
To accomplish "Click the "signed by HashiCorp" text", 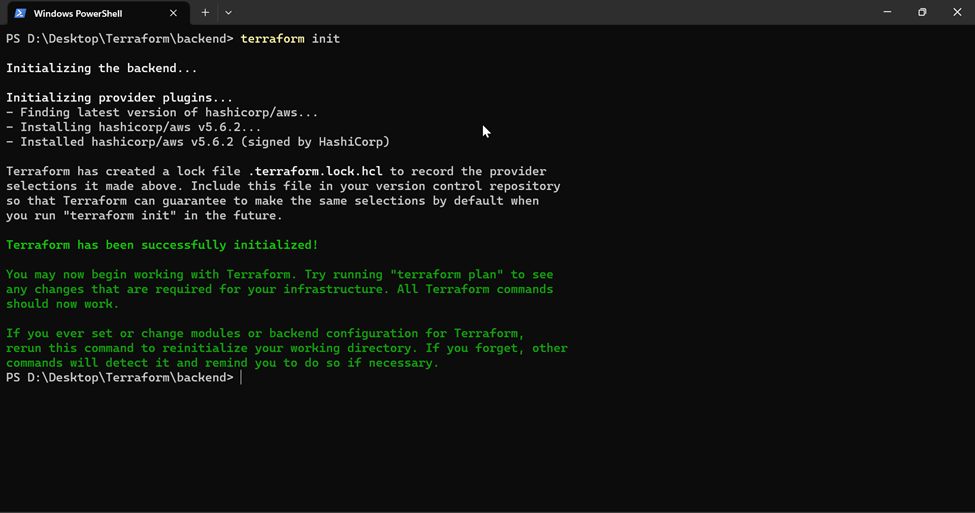I will (x=318, y=142).
